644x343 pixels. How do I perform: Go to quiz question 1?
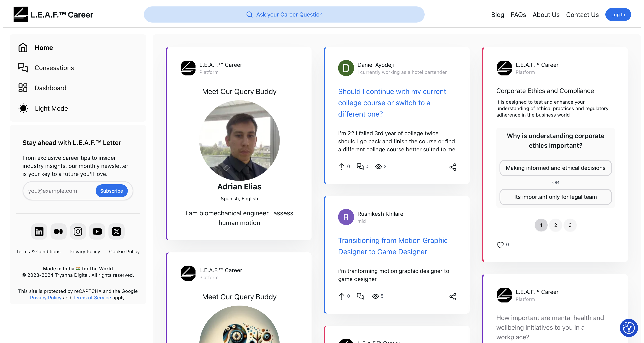[541, 225]
